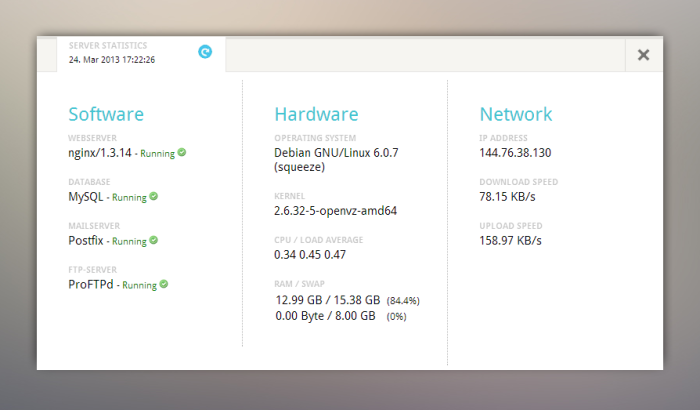The height and width of the screenshot is (410, 700).
Task: Click the green check next to MySQL Running
Action: 154,196
